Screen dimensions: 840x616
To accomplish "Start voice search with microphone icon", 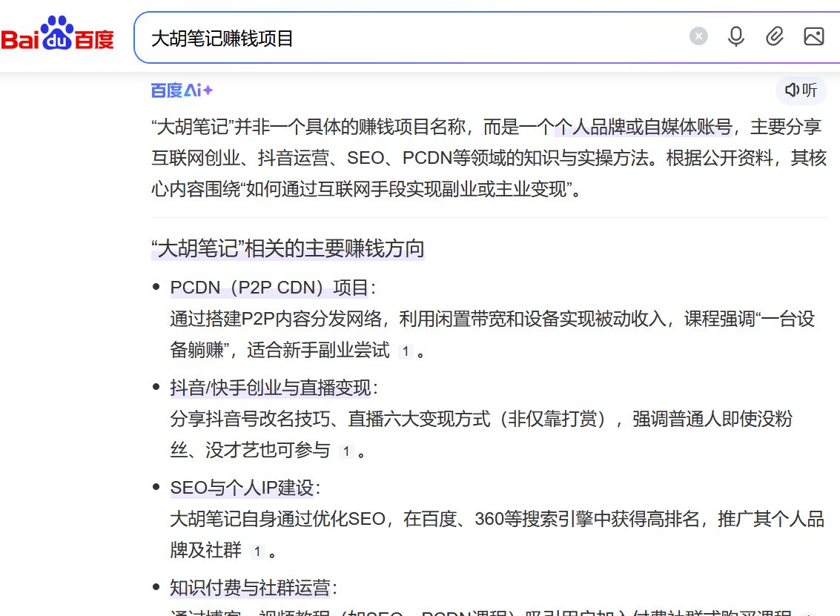I will [x=735, y=36].
